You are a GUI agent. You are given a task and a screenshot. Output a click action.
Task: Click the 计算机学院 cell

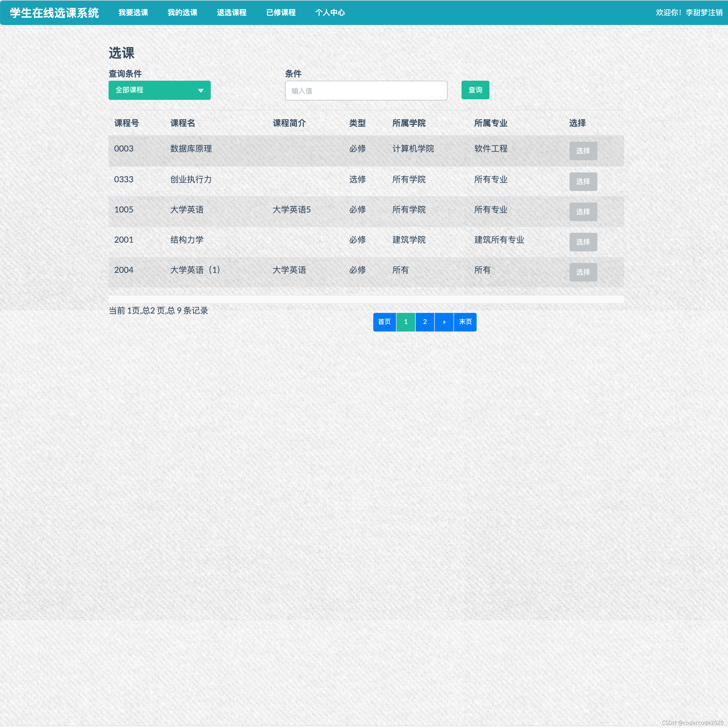413,148
